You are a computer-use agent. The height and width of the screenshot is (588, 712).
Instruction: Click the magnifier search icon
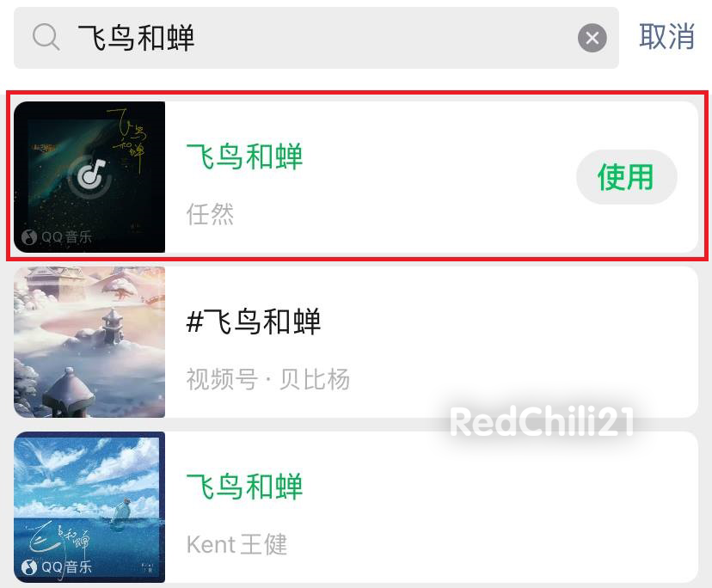46,37
